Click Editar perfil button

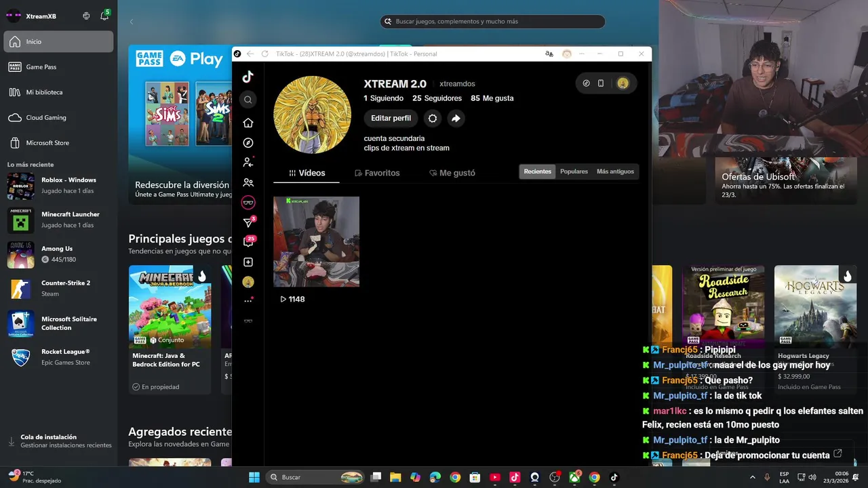coord(391,119)
